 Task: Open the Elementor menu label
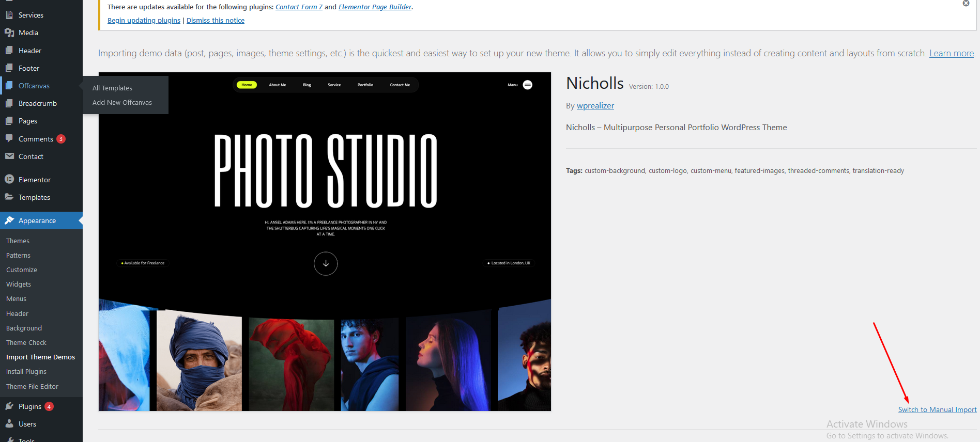click(x=35, y=180)
